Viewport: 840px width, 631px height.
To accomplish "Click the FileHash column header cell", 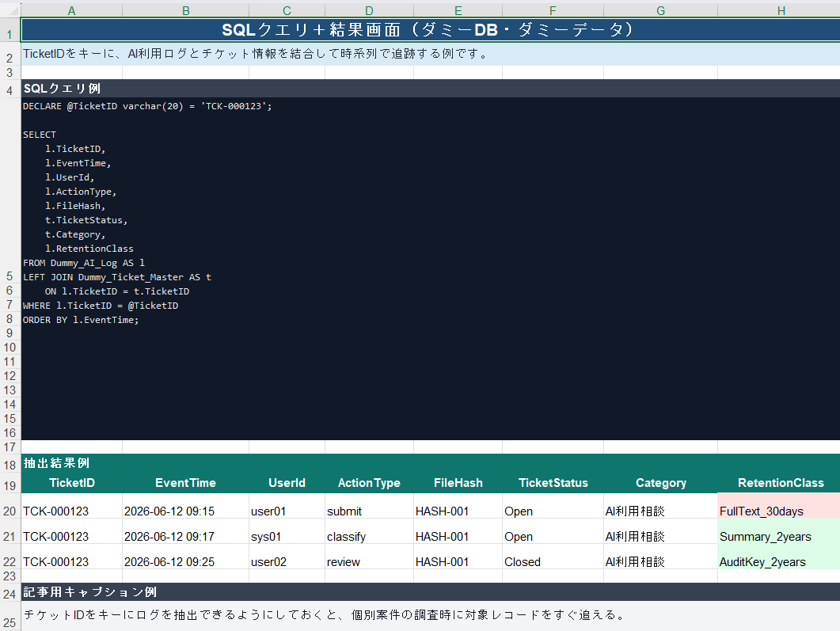I will 458,483.
